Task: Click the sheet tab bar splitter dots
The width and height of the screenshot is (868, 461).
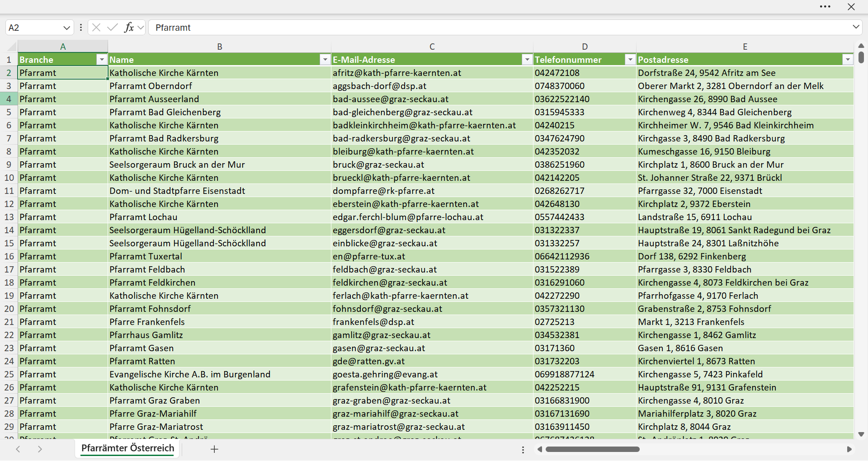Action: point(523,450)
